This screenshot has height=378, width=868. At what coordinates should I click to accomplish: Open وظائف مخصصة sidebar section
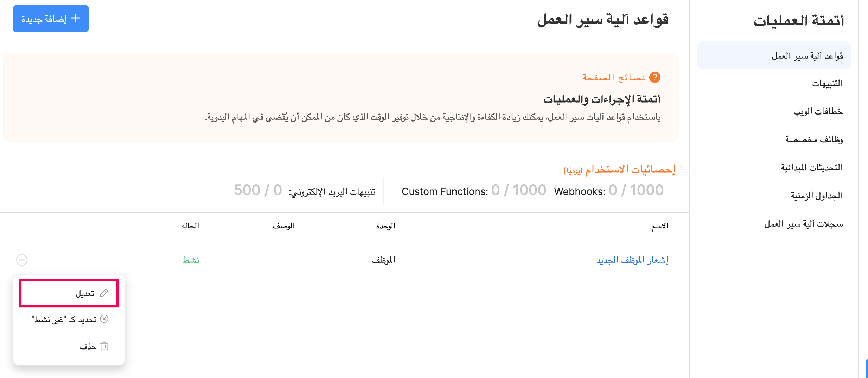tap(814, 139)
